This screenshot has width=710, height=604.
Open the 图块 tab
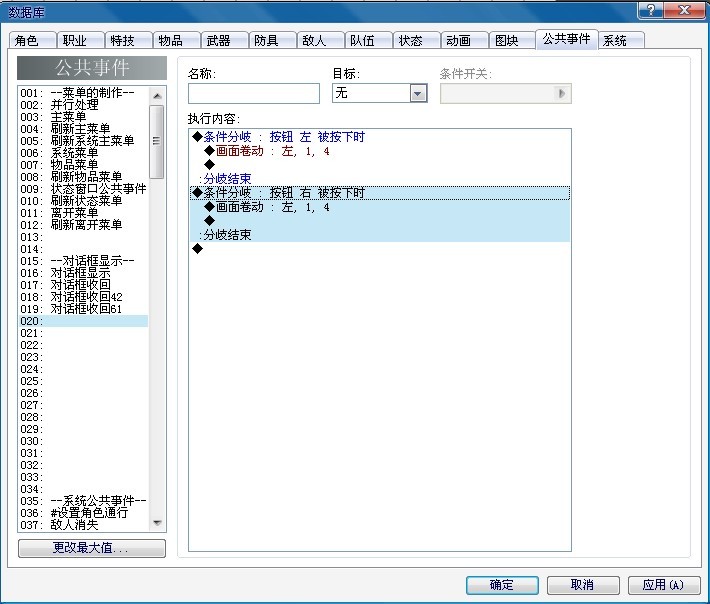coord(512,40)
